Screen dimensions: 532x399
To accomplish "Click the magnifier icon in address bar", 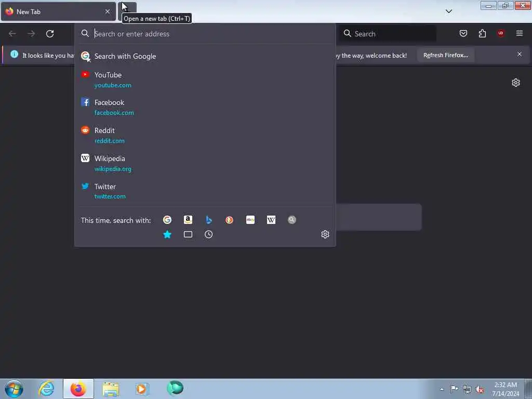I will pos(85,33).
